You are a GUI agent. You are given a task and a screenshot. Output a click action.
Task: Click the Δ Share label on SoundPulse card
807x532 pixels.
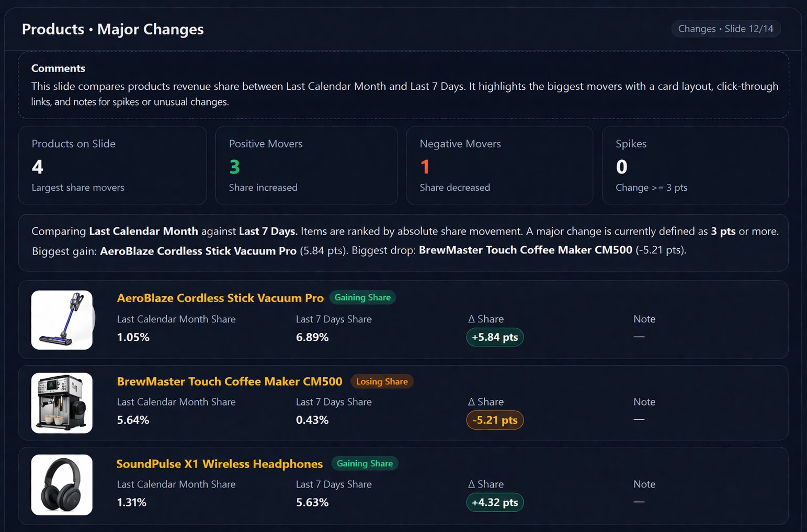click(x=486, y=484)
